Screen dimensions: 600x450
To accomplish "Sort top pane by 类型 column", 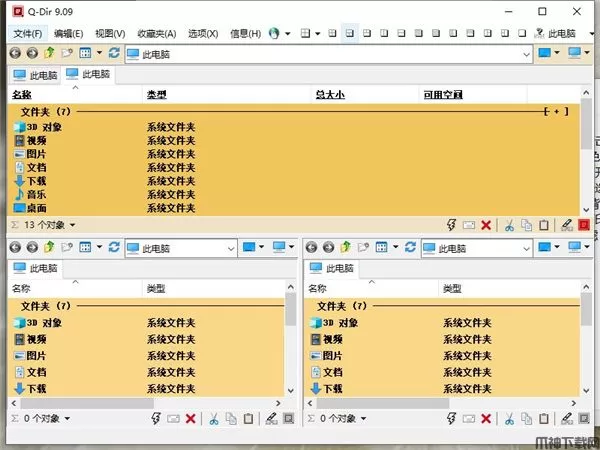I will (157, 95).
